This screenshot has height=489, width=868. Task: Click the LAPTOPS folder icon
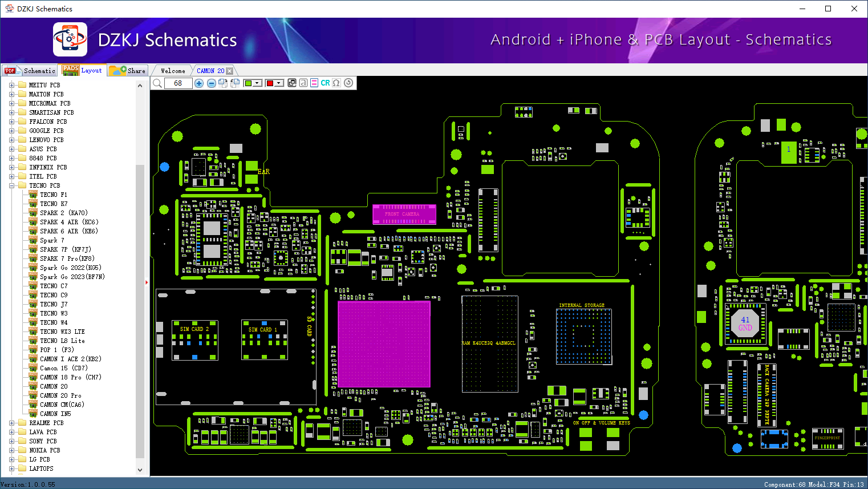[22, 468]
